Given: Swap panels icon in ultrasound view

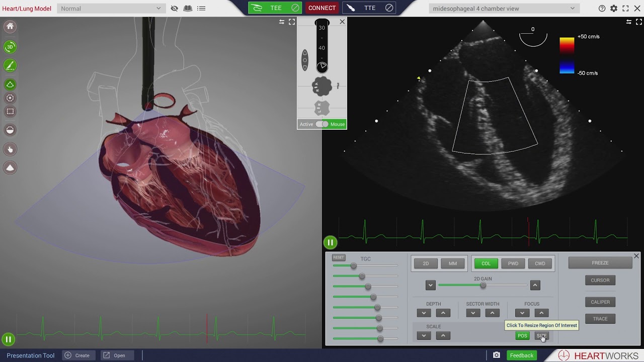Looking at the screenshot, I should click(629, 22).
